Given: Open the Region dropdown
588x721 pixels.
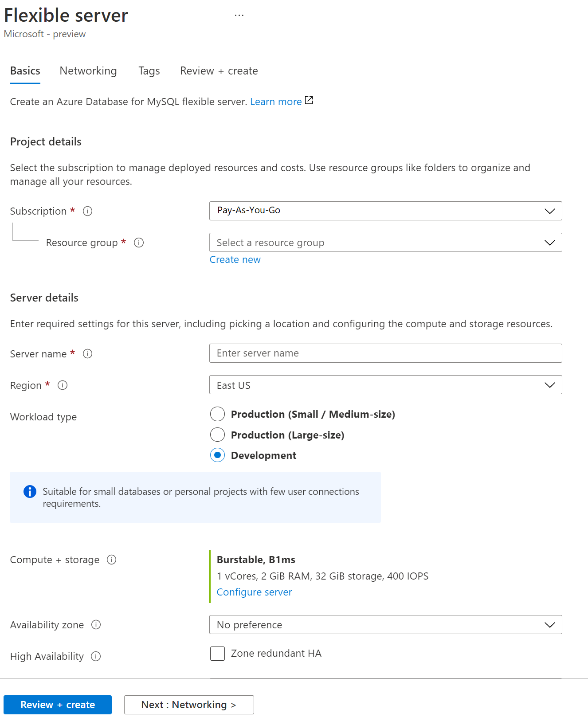Looking at the screenshot, I should pyautogui.click(x=385, y=385).
